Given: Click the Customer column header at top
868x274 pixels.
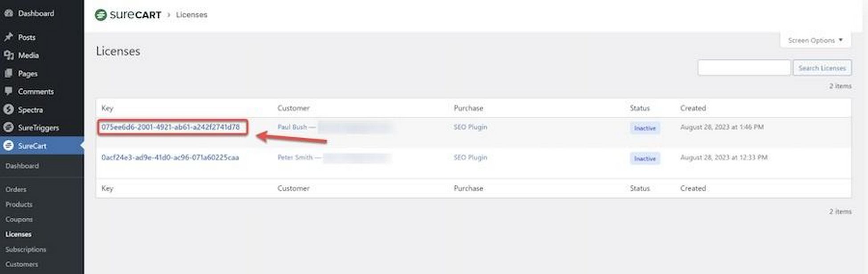Looking at the screenshot, I should (x=293, y=108).
